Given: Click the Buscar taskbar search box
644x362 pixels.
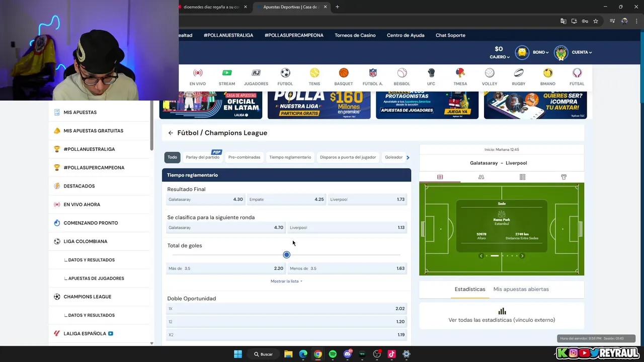Looking at the screenshot, I should [x=263, y=354].
